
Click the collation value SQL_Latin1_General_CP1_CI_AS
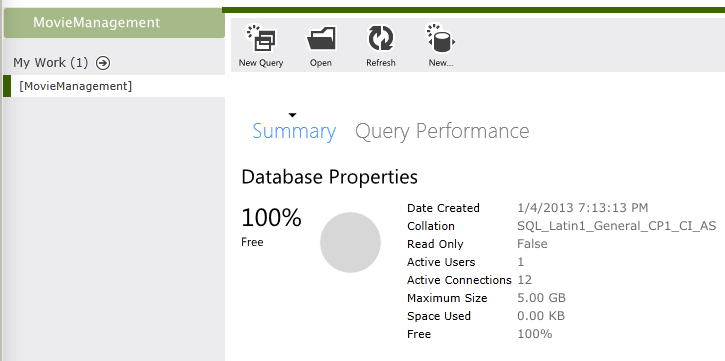tap(616, 226)
